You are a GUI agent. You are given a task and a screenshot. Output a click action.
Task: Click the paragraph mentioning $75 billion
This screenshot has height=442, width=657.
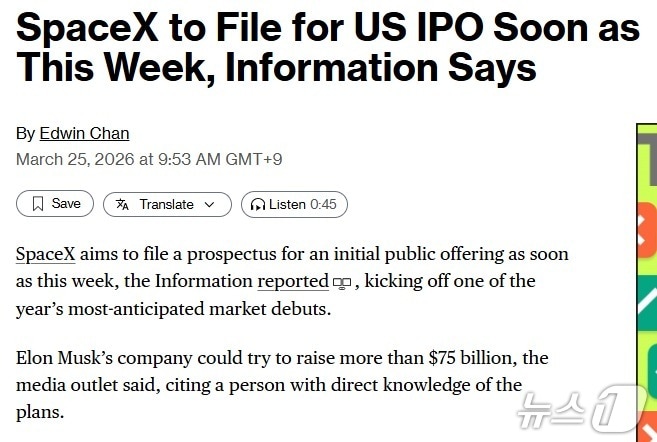pos(282,384)
